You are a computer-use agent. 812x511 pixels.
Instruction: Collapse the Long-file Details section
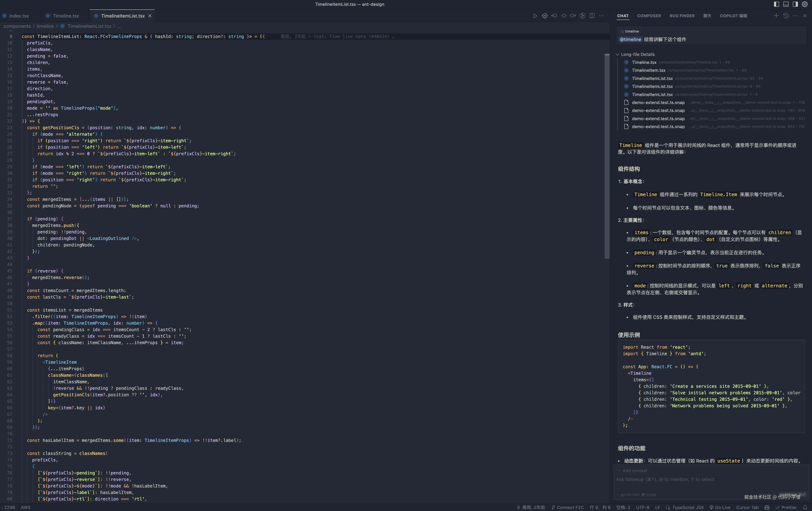[x=617, y=54]
